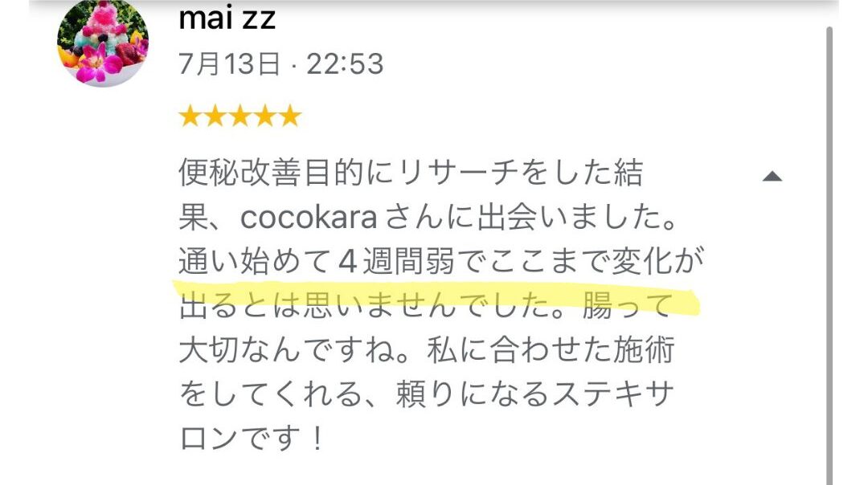Select the fourth yellow rating star
The height and width of the screenshot is (485, 868).
pos(264,116)
